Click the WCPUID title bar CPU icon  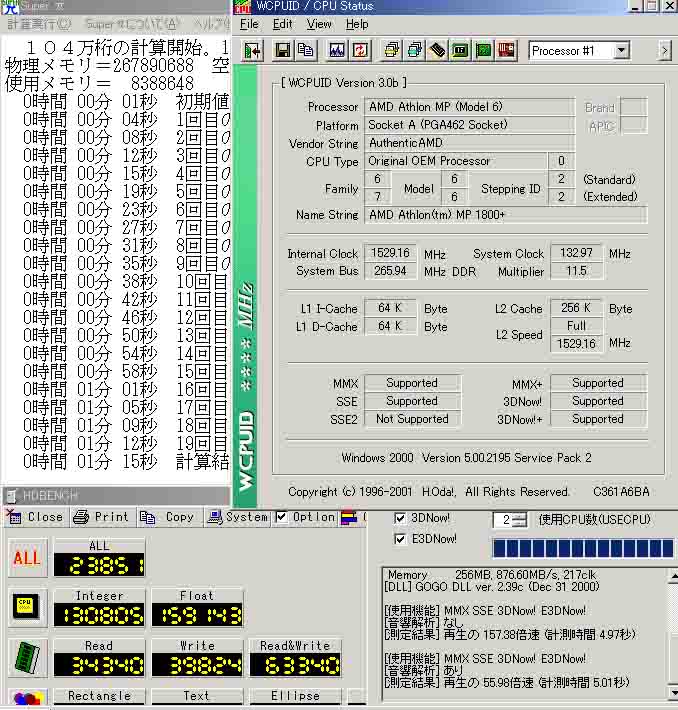pos(242,6)
